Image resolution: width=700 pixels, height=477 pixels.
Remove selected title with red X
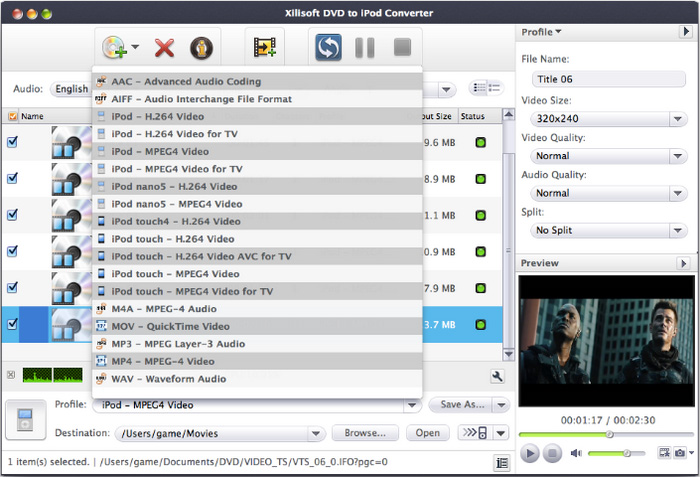[x=164, y=48]
